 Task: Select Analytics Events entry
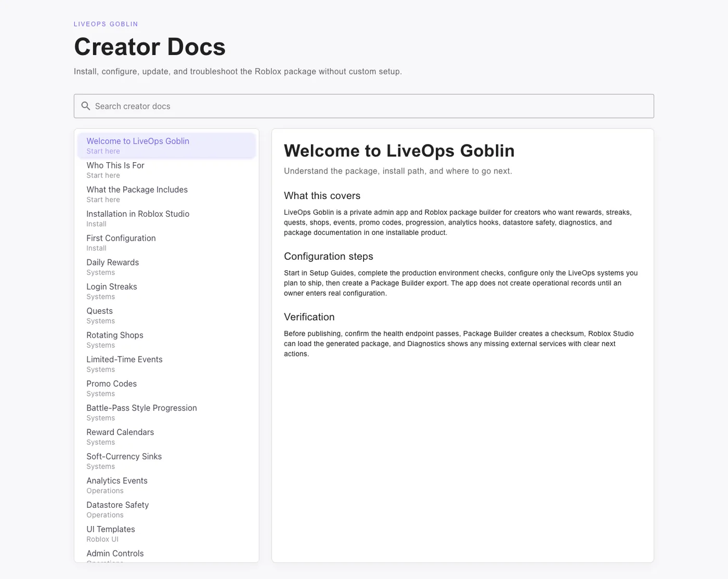166,485
